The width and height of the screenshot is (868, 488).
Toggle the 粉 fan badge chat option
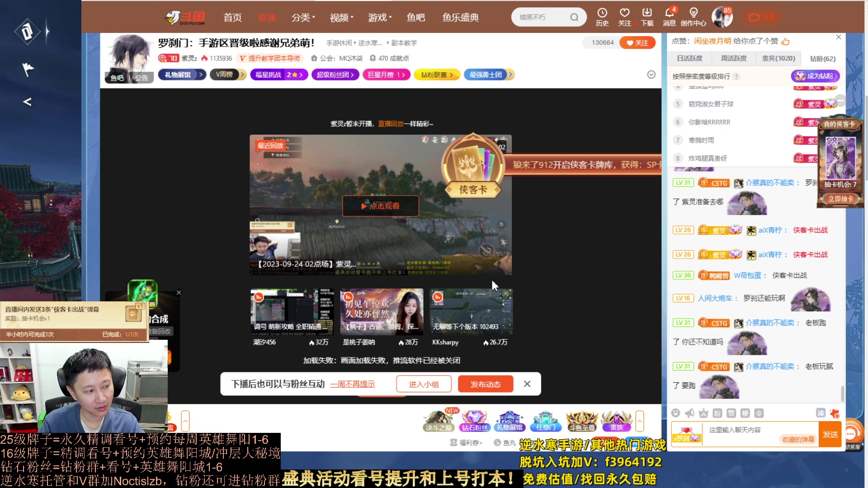(717, 413)
